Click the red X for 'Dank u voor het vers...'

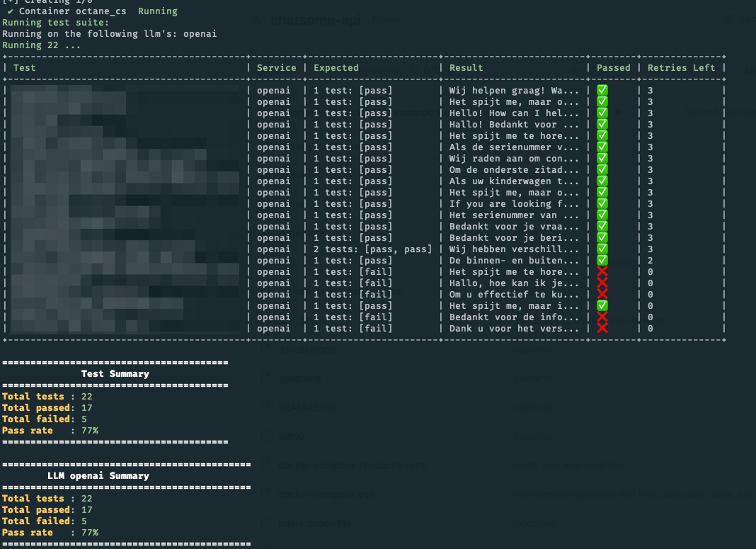pyautogui.click(x=602, y=328)
